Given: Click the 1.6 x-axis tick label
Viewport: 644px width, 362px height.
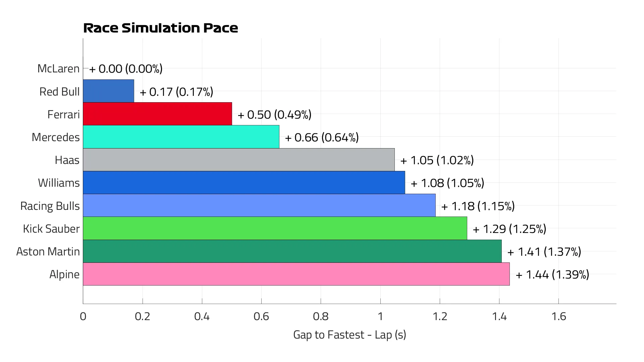Looking at the screenshot, I should [x=558, y=316].
